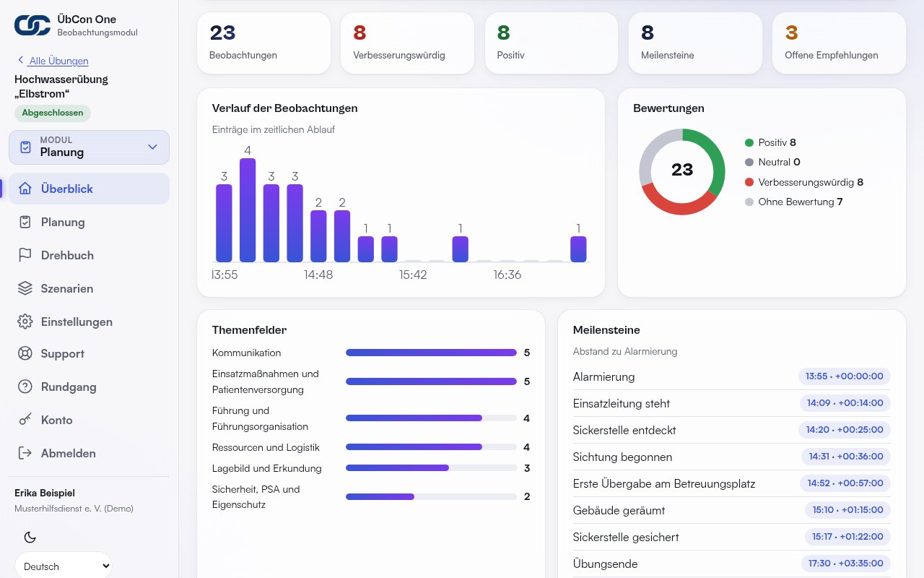The height and width of the screenshot is (578, 924).
Task: Click the Verbesserungswürdig count card
Action: click(x=407, y=43)
